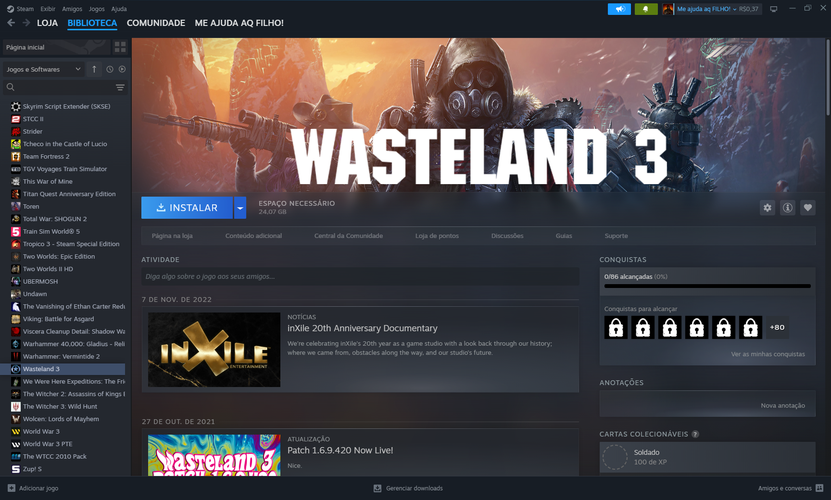Click the forward navigation arrow
831x500 pixels.
click(x=26, y=23)
